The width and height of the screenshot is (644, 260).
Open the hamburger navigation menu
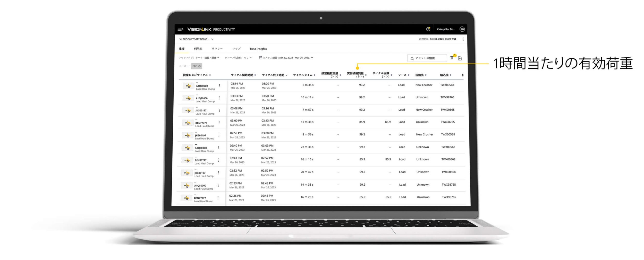click(x=180, y=29)
